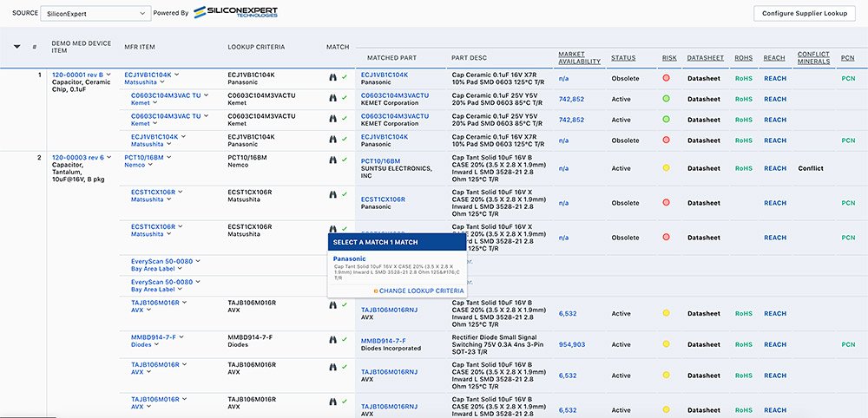Click lookup criteria text MMBD914-7-F Diodes
868x418 pixels.
[250, 341]
